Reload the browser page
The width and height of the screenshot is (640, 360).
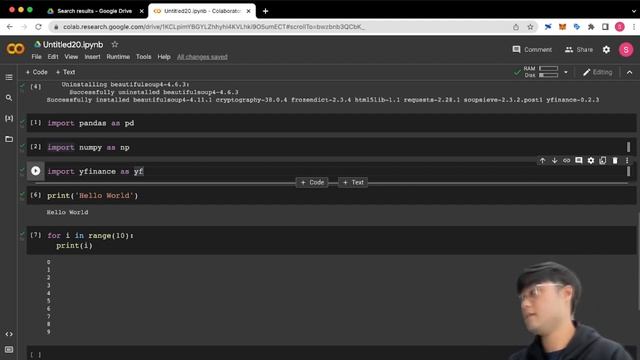pyautogui.click(x=38, y=27)
